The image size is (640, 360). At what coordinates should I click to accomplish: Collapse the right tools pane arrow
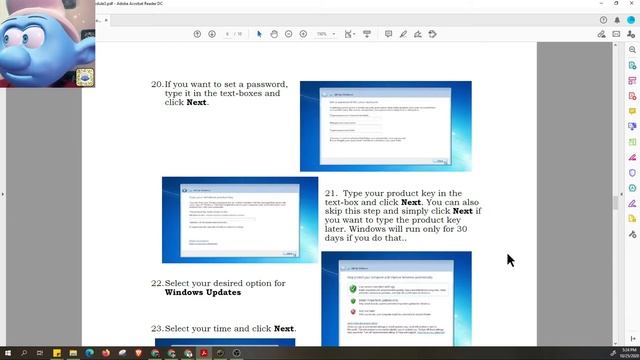622,194
